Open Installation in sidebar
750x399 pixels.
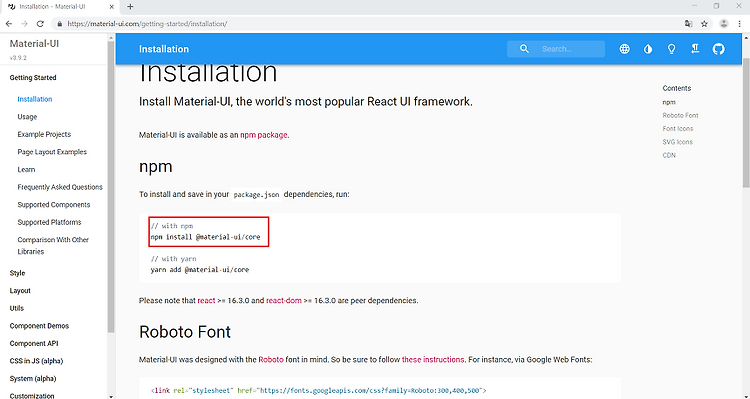pos(35,99)
